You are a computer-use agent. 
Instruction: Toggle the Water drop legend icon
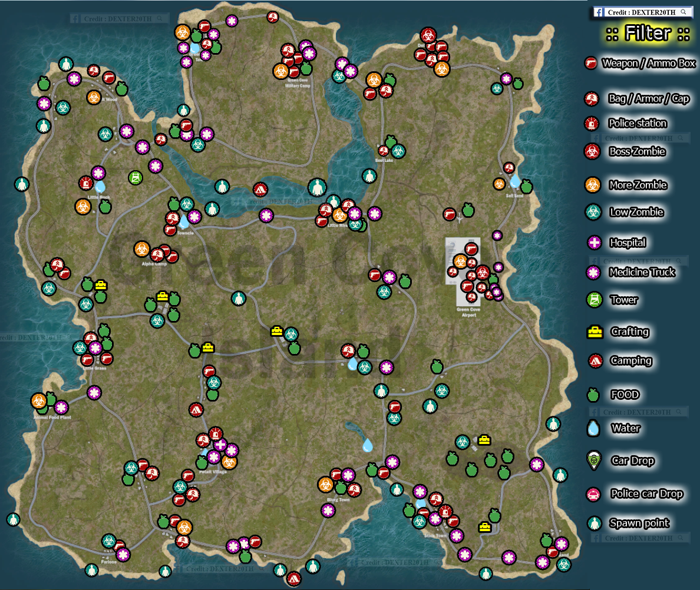tap(593, 428)
